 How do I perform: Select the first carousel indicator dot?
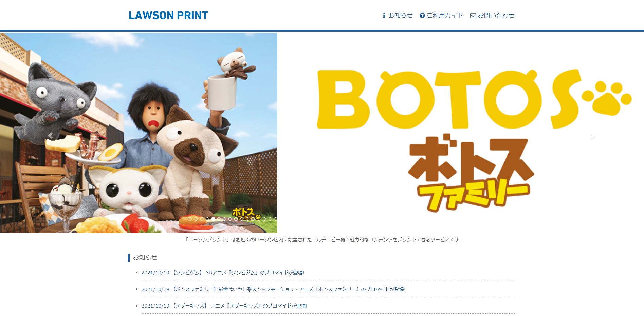[x=190, y=219]
